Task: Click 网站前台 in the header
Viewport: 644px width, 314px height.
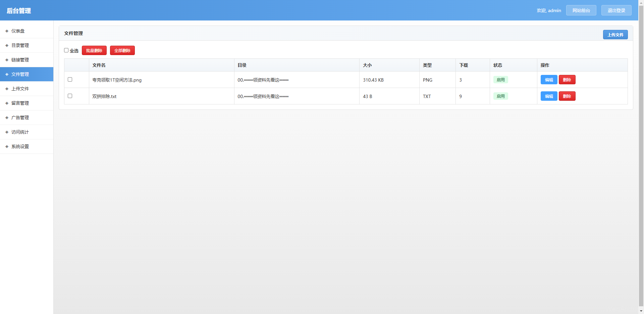Action: click(x=581, y=10)
